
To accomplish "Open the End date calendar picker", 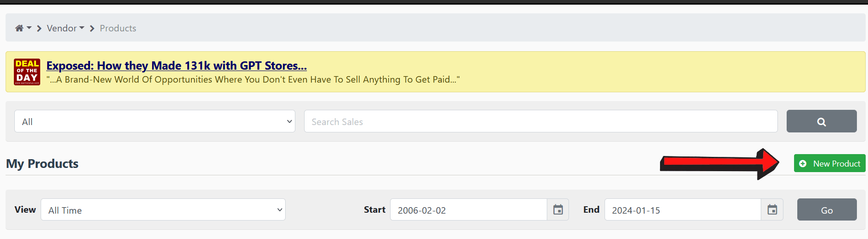I will pos(772,210).
